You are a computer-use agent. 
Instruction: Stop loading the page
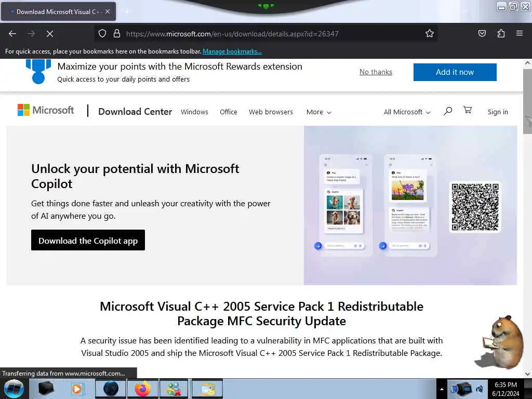click(50, 34)
